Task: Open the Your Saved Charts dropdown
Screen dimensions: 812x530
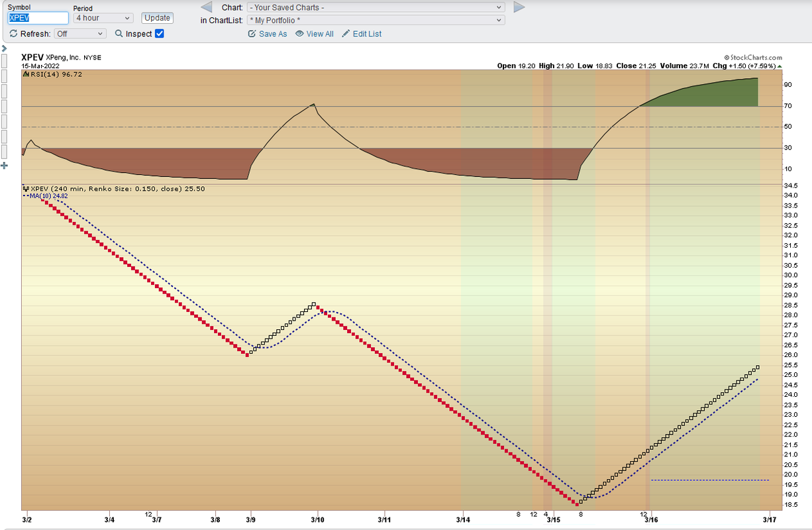Action: pos(376,7)
